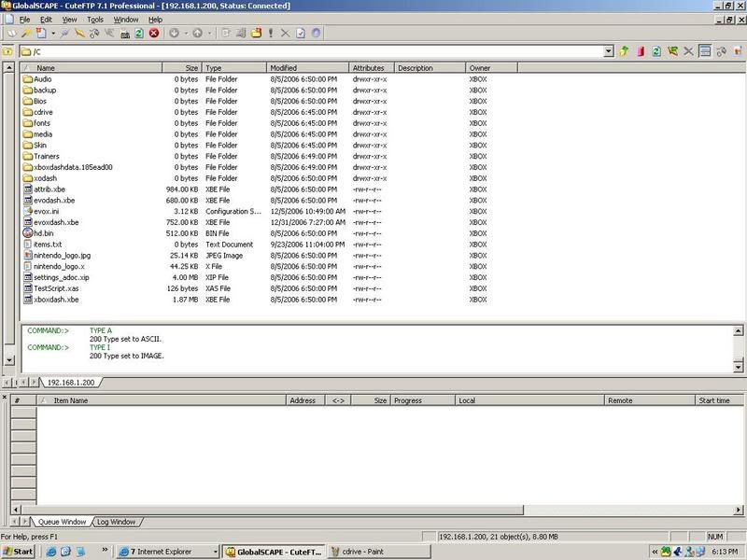The height and width of the screenshot is (560, 747).
Task: Open the Tools menu
Action: coord(95,19)
